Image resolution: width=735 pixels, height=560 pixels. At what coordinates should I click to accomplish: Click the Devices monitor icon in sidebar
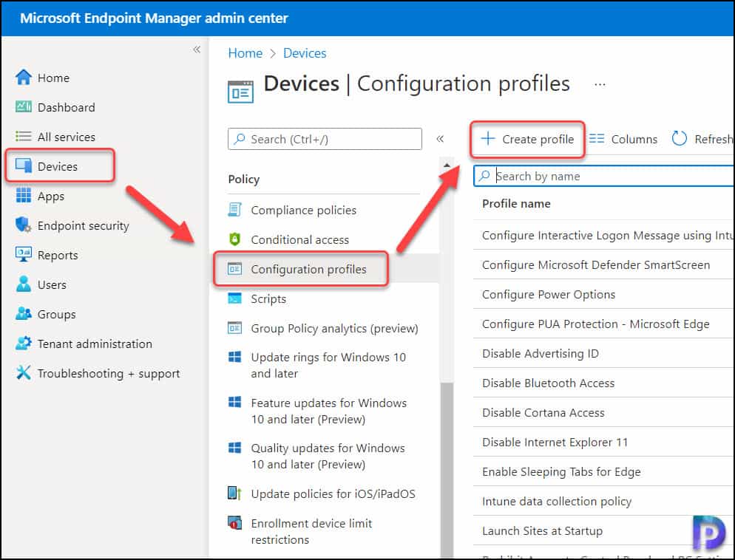click(x=24, y=165)
